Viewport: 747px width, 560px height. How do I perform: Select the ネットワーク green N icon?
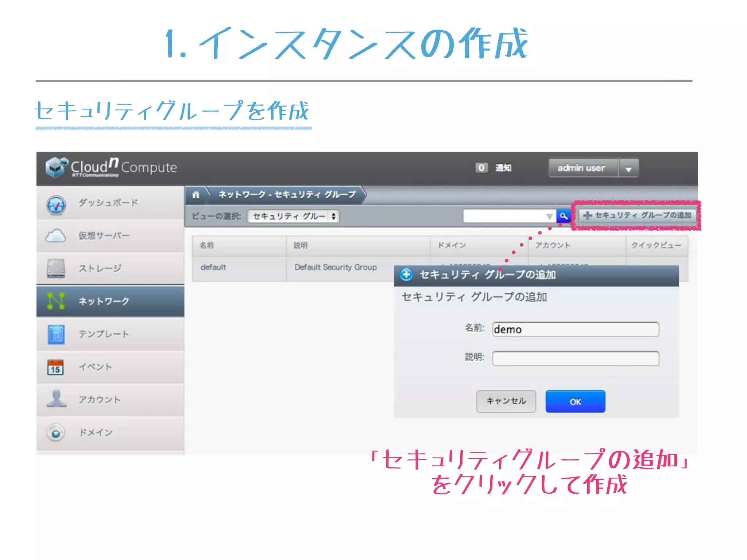tap(56, 301)
